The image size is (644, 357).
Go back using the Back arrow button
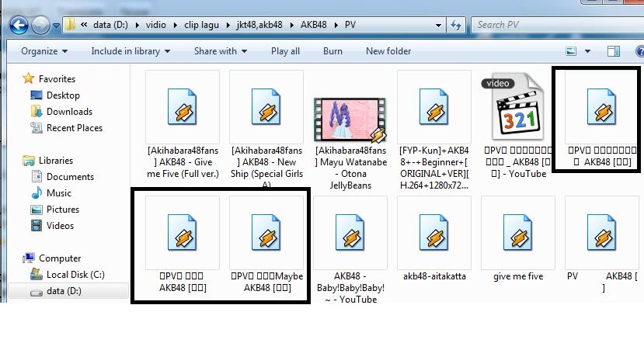click(19, 26)
